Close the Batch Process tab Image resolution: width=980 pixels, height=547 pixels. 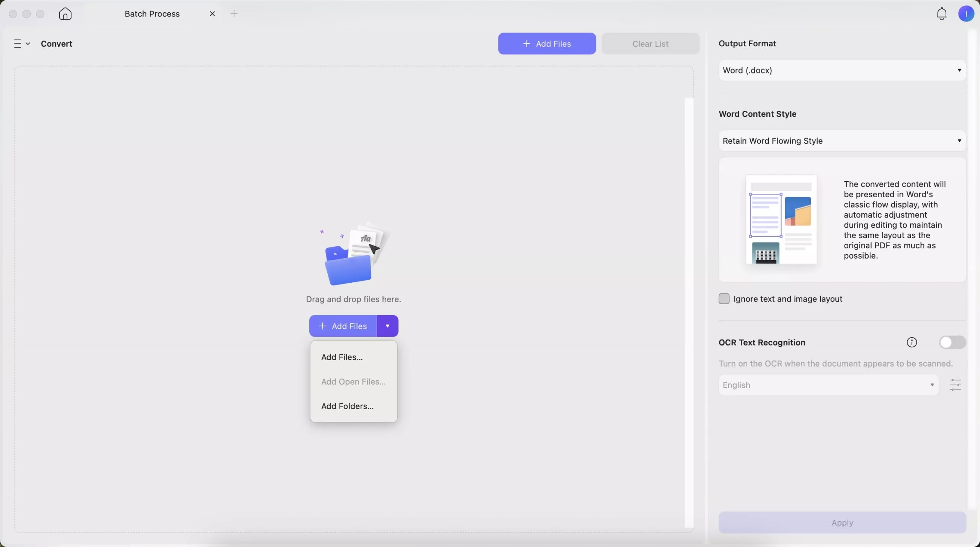(x=212, y=14)
